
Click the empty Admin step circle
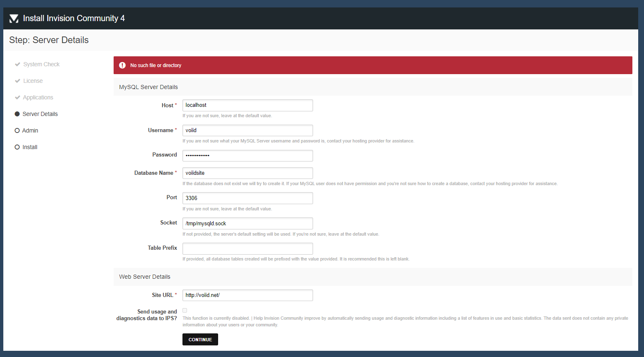[17, 130]
